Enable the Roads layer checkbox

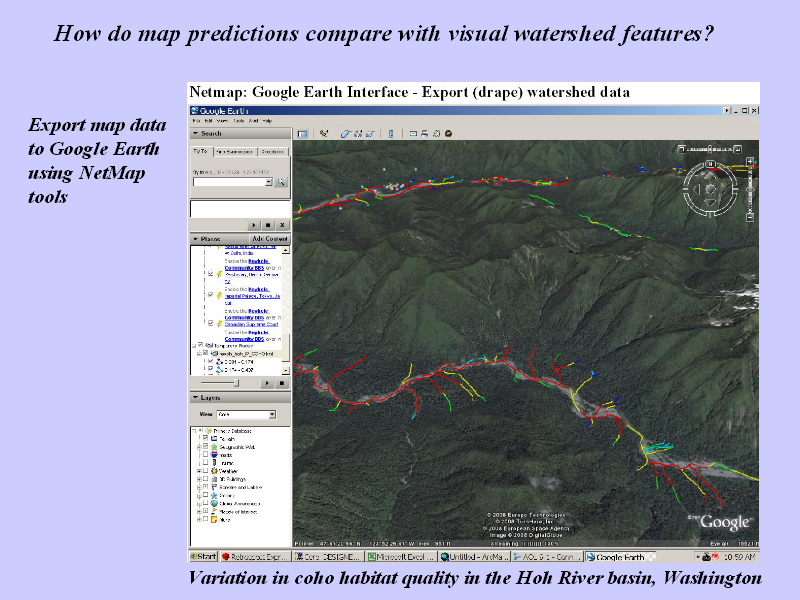[x=206, y=455]
